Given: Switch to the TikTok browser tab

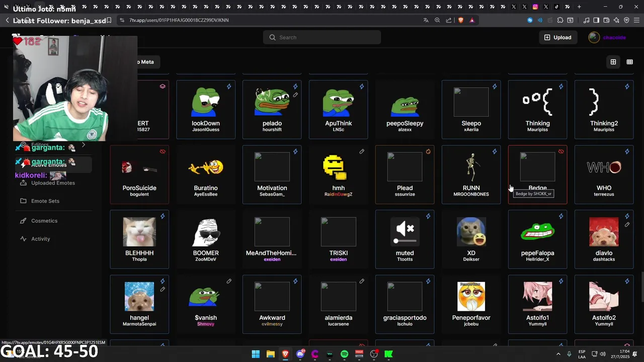Looking at the screenshot, I should click(556, 7).
